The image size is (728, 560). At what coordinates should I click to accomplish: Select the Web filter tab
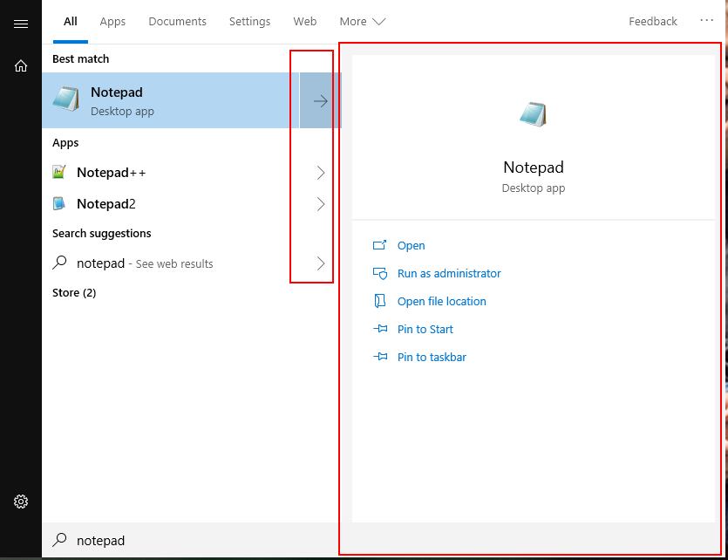[304, 21]
